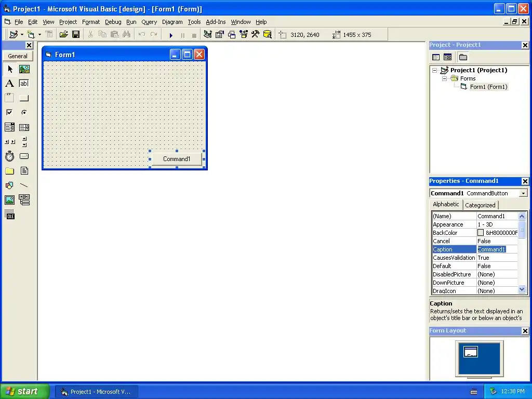Collapse the Project1 tree node
Screen dimensions: 532x399
coord(435,70)
